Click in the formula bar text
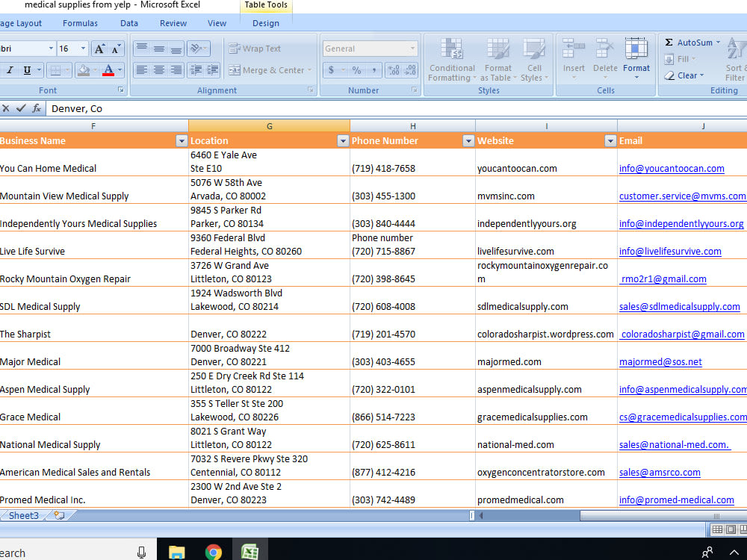This screenshot has width=747, height=560. [76, 108]
